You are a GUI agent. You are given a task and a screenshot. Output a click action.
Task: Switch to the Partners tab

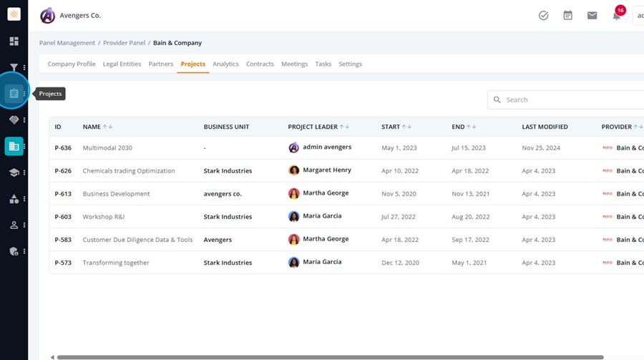click(x=161, y=64)
